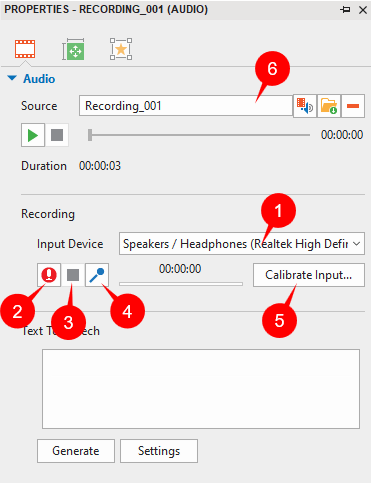Screen dimensions: 371x483
Task: Click inside the Text To Speech box
Action: click(201, 389)
